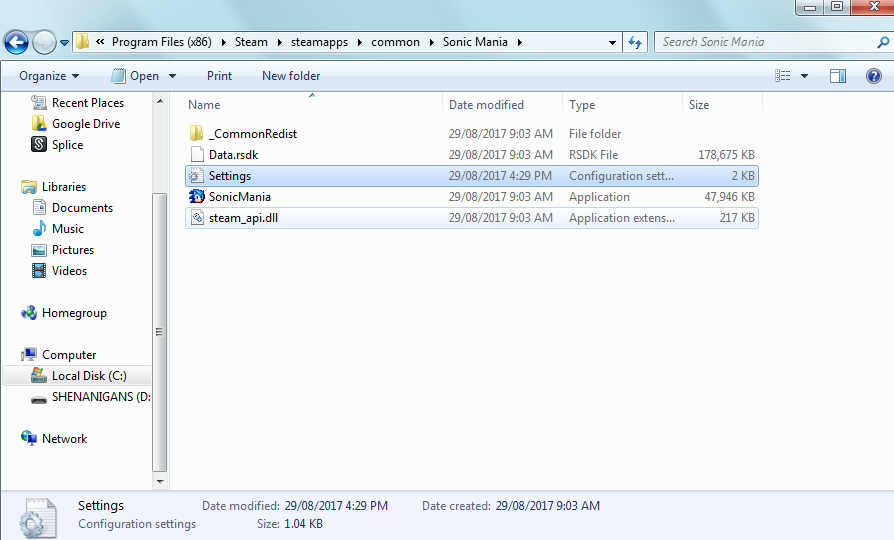Click navigation pane scroll down arrow
Screen dimensions: 894x540
pyautogui.click(x=160, y=482)
